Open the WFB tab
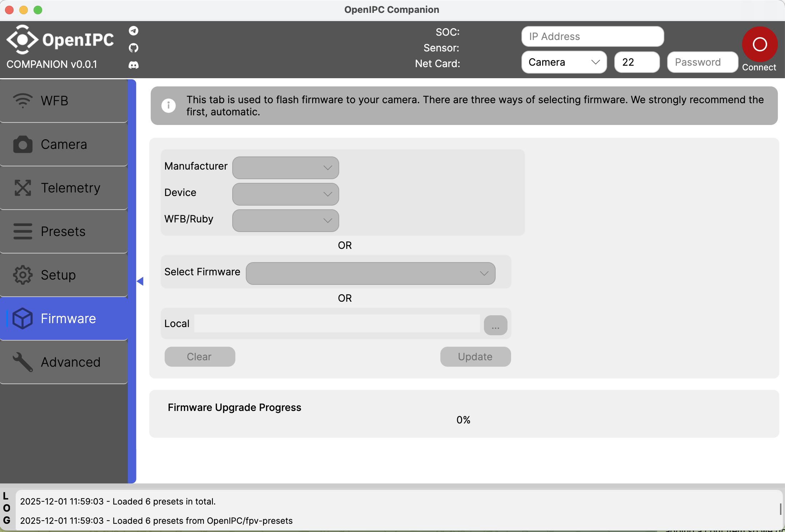Image resolution: width=785 pixels, height=532 pixels. click(64, 101)
